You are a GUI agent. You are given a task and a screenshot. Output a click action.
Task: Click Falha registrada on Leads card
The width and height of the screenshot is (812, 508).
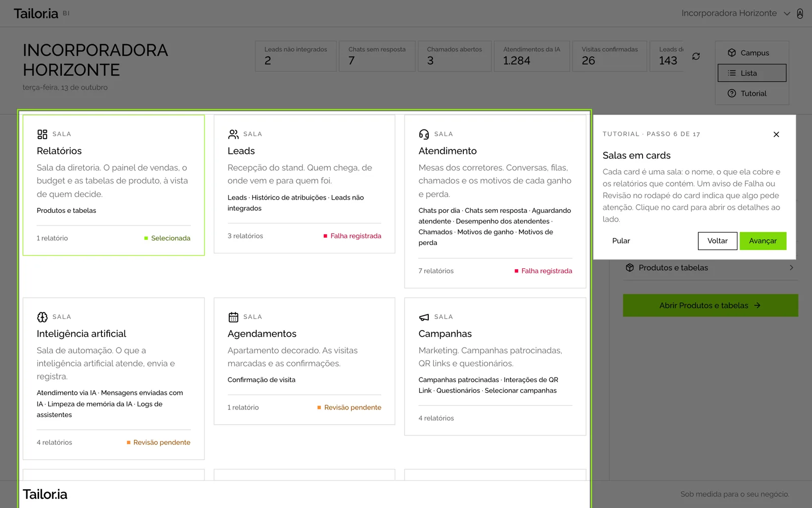point(352,236)
